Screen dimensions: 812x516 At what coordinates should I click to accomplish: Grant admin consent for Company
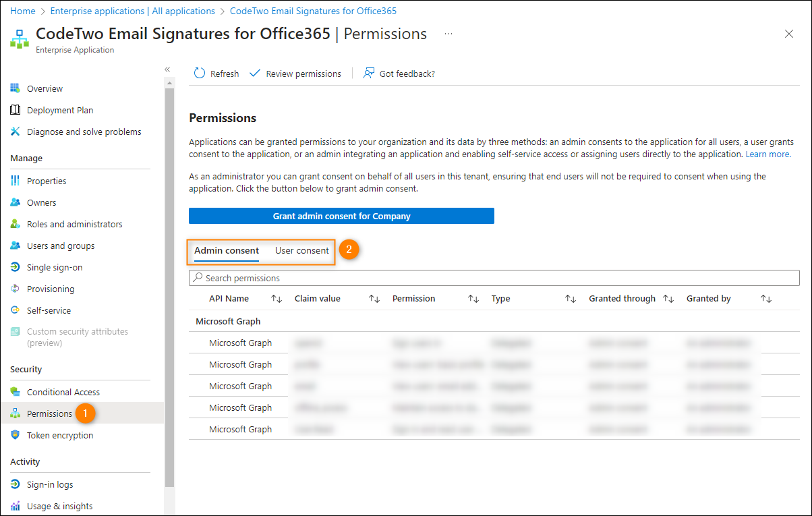point(341,216)
